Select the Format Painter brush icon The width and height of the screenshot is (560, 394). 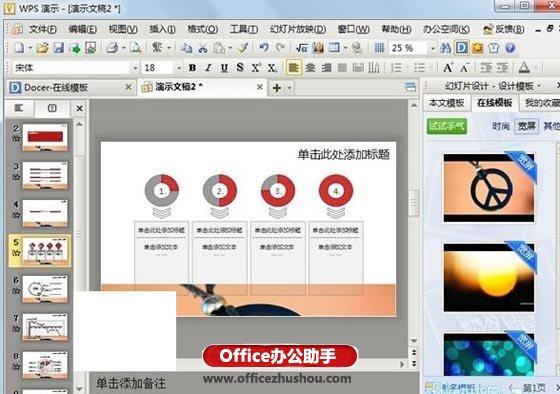[244, 48]
